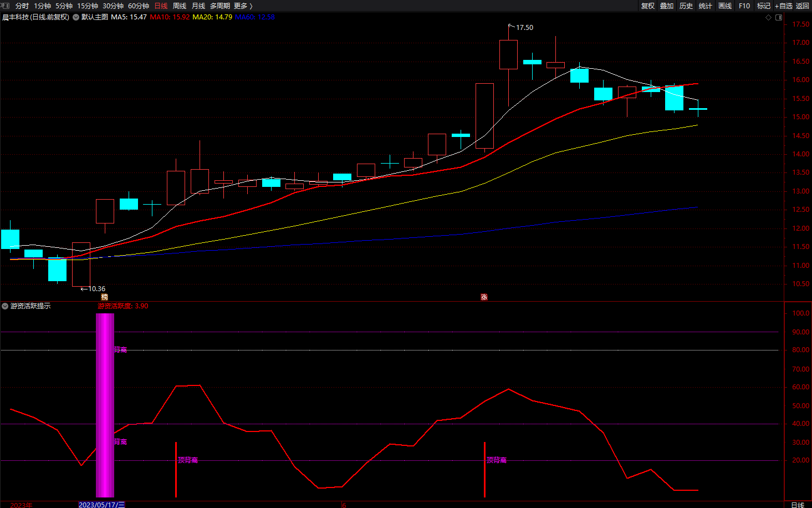Open the 画线 drawing tools
Viewport: 812px width, 508px height.
click(725, 6)
